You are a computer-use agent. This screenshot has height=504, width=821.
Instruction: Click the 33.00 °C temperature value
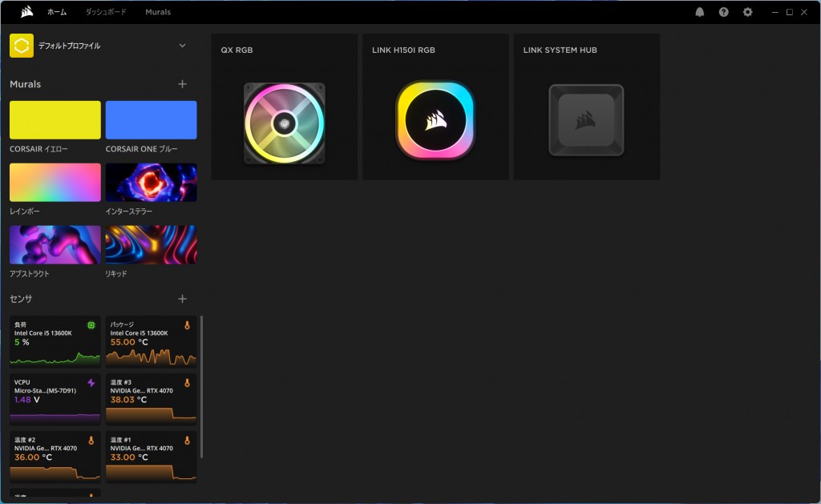[129, 458]
